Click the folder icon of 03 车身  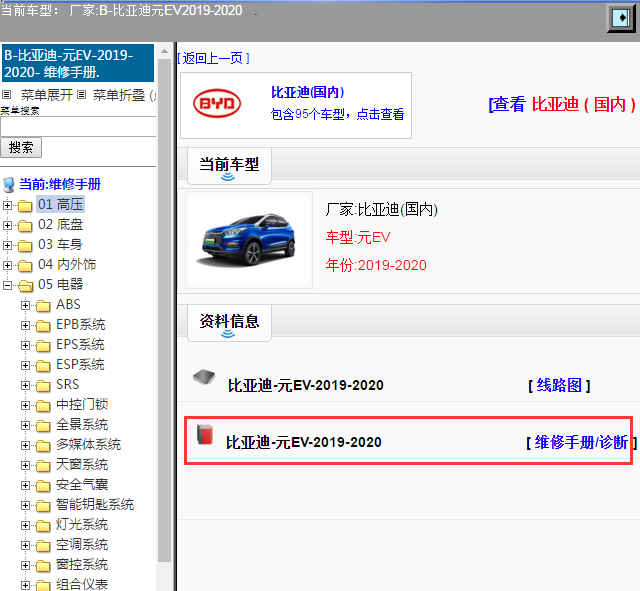(25, 246)
